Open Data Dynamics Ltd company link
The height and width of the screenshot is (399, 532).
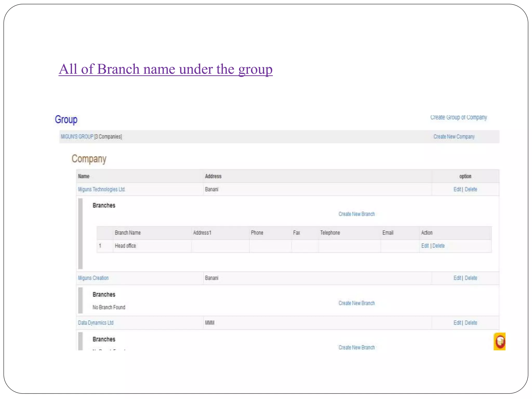(96, 323)
